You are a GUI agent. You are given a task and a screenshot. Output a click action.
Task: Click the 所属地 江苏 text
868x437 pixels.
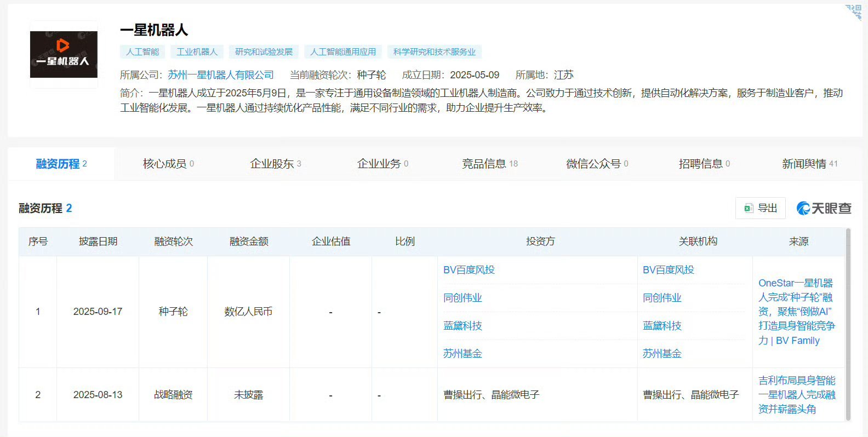[545, 75]
